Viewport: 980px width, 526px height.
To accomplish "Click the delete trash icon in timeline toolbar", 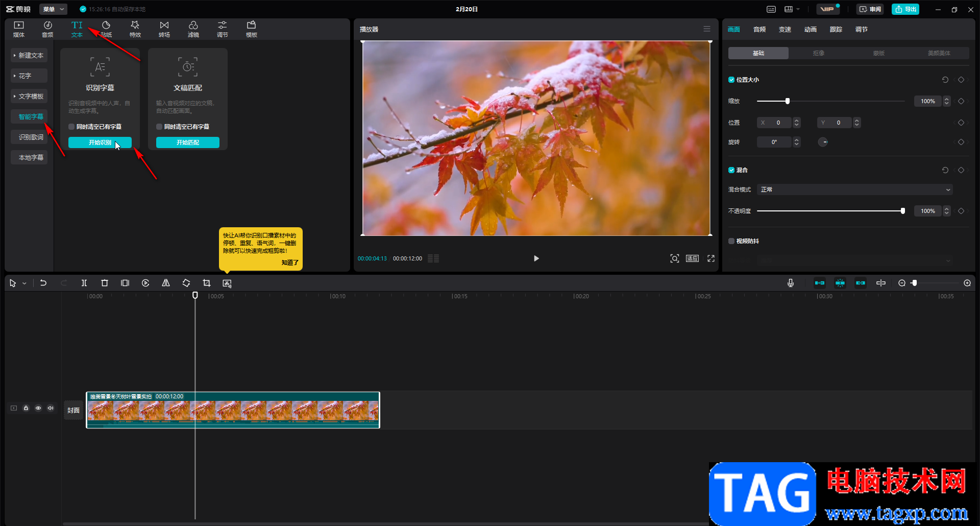I will (105, 283).
